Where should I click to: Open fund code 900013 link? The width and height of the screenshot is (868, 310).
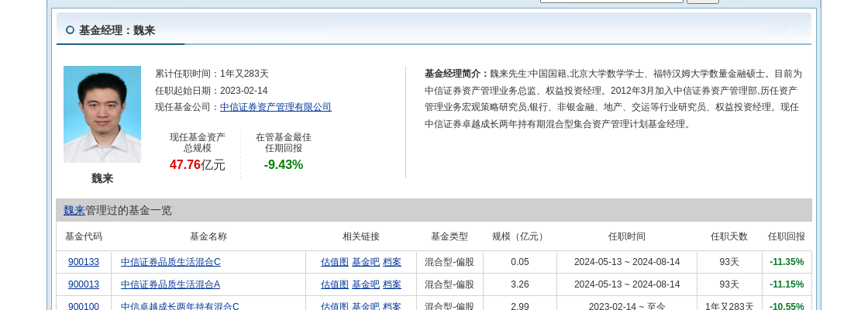84,284
